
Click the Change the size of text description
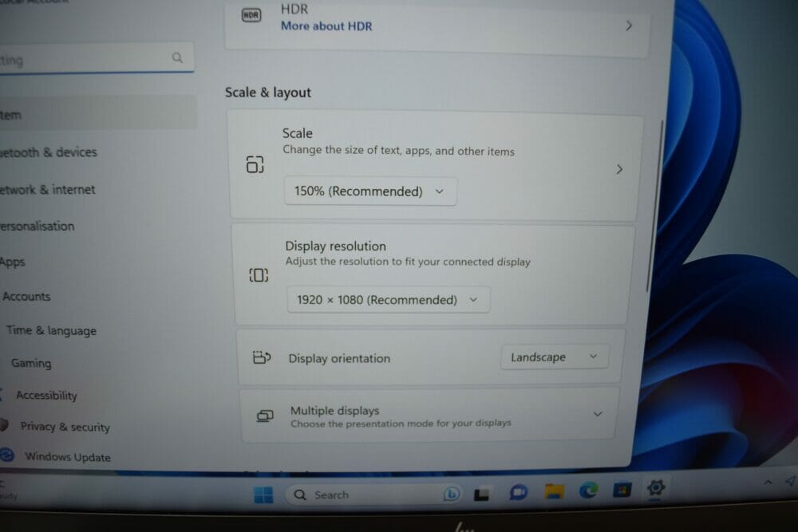(398, 151)
